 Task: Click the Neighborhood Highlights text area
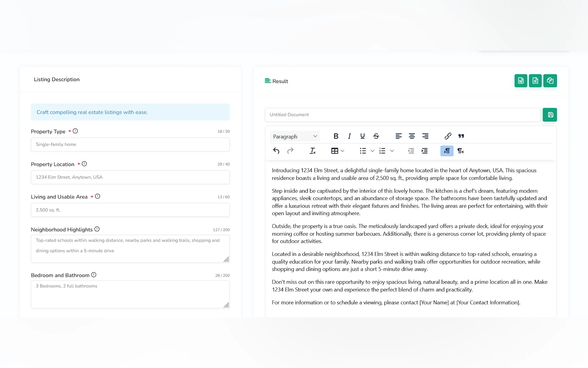pos(130,248)
